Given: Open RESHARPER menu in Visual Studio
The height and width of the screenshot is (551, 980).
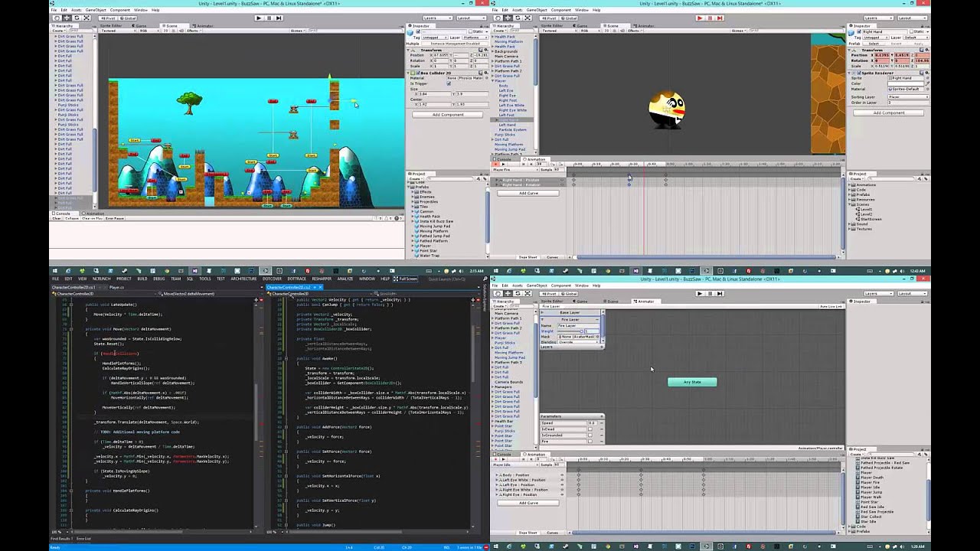Looking at the screenshot, I should 322,279.
